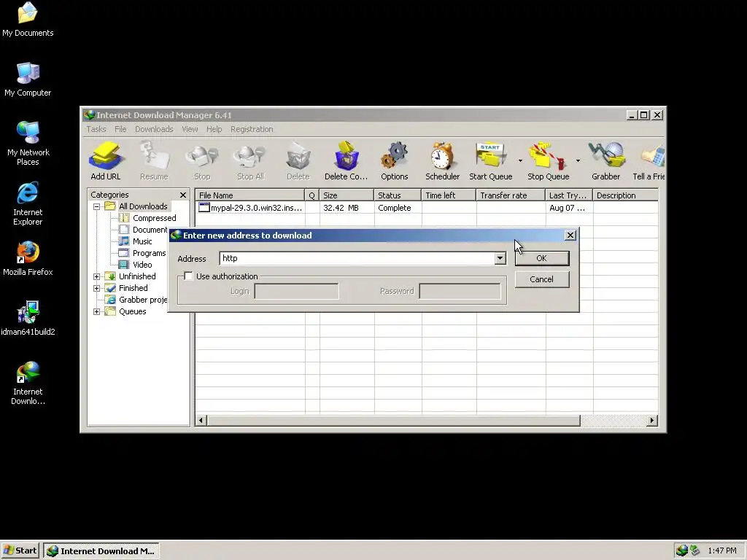The image size is (747, 560).
Task: Expand the Finished tree node
Action: coord(97,289)
